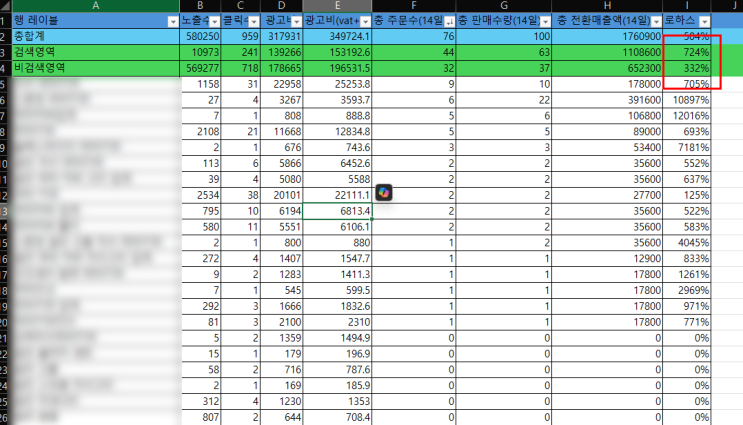Click the cell showing 1108600
The image size is (743, 425).
[607, 52]
